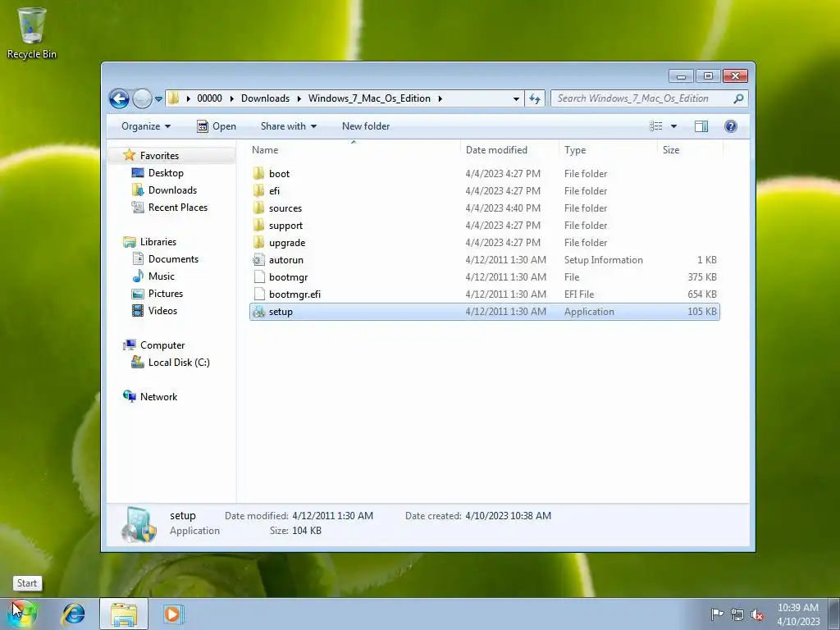Expand the chevron after Downloads in address bar
Viewport: 840px width, 630px height.
coord(299,98)
